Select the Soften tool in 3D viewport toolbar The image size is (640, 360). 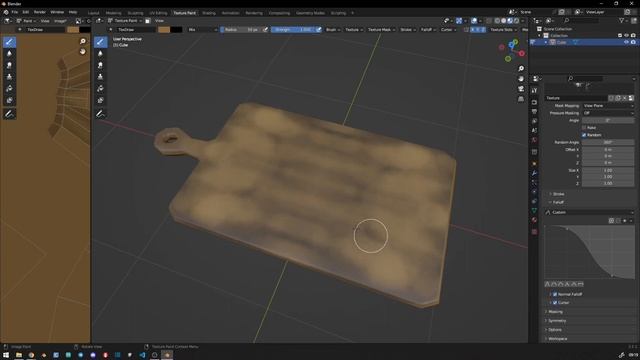click(x=100, y=53)
